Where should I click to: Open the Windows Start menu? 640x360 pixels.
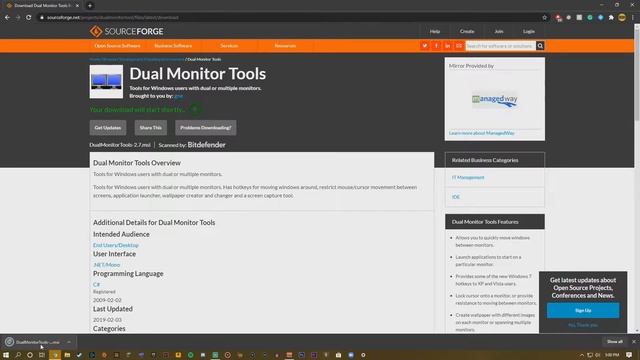point(6,355)
